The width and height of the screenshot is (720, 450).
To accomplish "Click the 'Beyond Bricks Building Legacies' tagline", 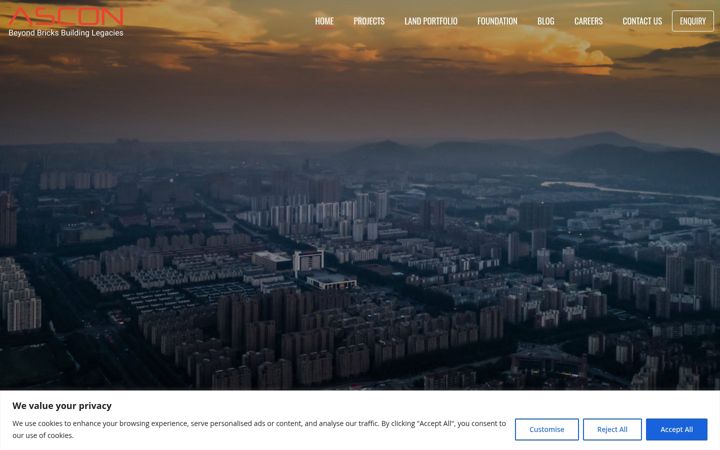I will 66,33.
